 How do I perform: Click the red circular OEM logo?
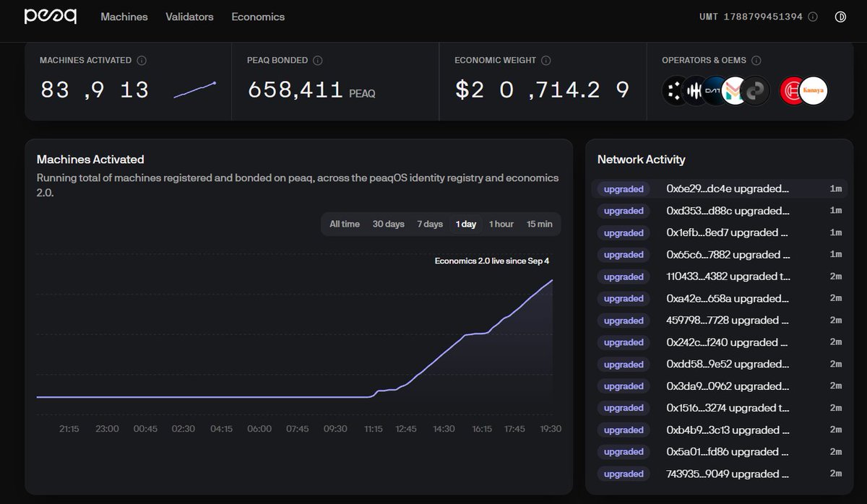(x=793, y=90)
